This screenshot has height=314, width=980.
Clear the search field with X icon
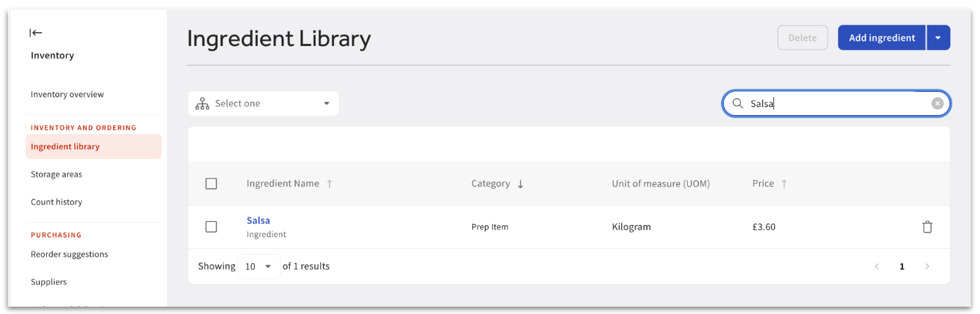point(937,103)
